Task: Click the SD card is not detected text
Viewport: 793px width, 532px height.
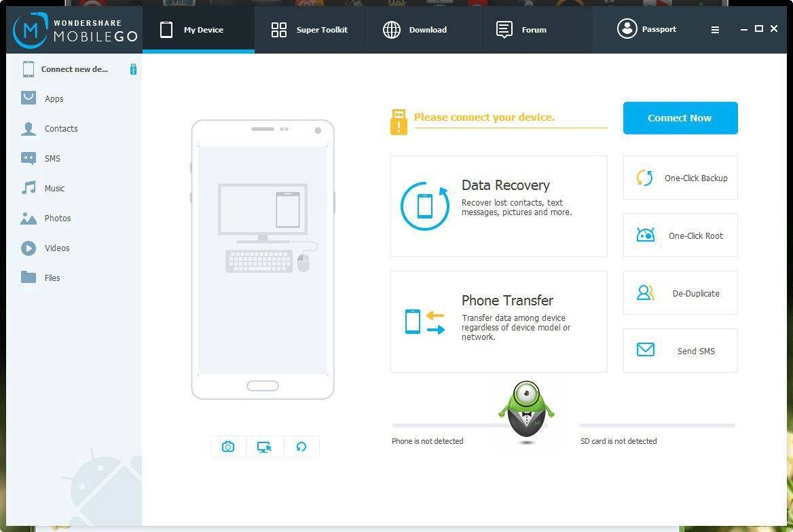Action: pos(619,441)
